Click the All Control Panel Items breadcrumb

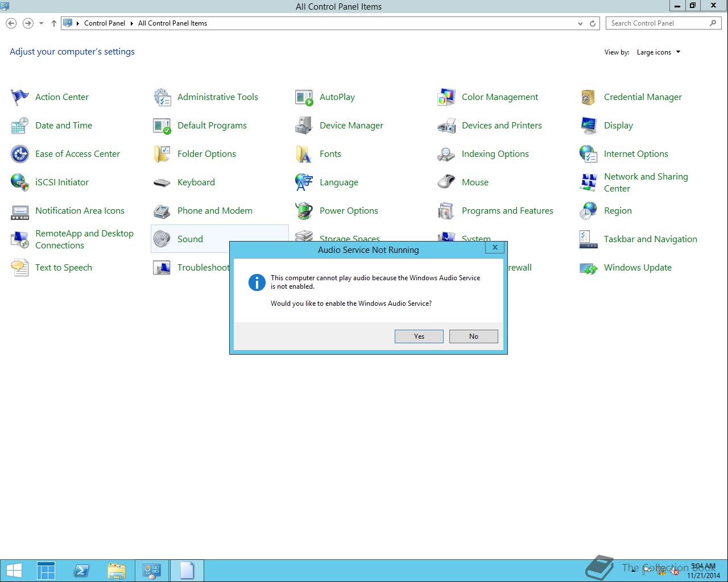point(172,23)
